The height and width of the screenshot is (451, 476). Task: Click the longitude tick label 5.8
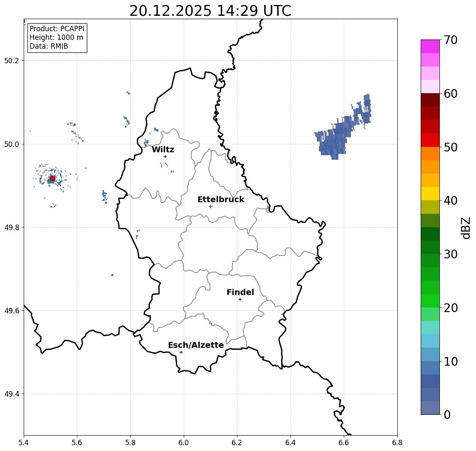[130, 443]
